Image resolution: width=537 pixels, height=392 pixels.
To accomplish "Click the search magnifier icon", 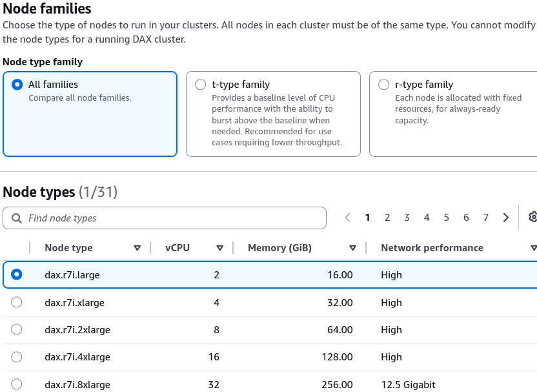I will 16,218.
